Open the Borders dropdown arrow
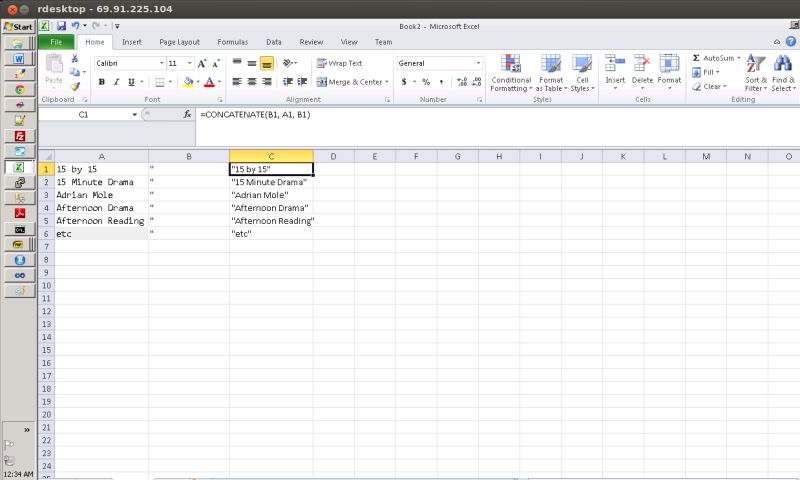Viewport: 800px width, 480px height. tap(170, 82)
